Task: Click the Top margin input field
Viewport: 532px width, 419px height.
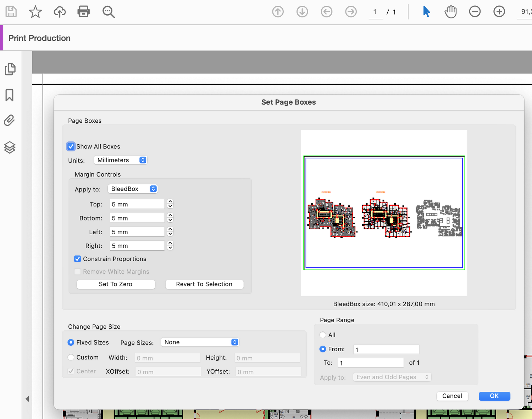Action: click(137, 204)
